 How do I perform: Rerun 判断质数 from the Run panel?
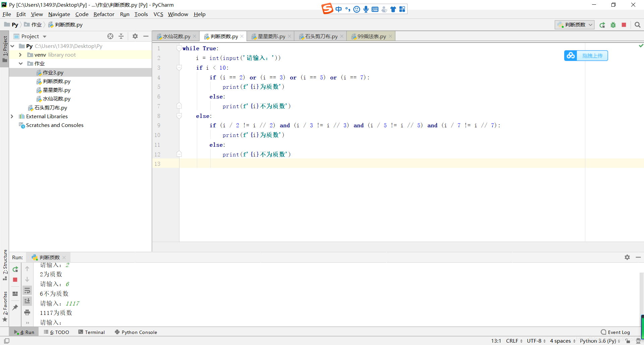(15, 269)
